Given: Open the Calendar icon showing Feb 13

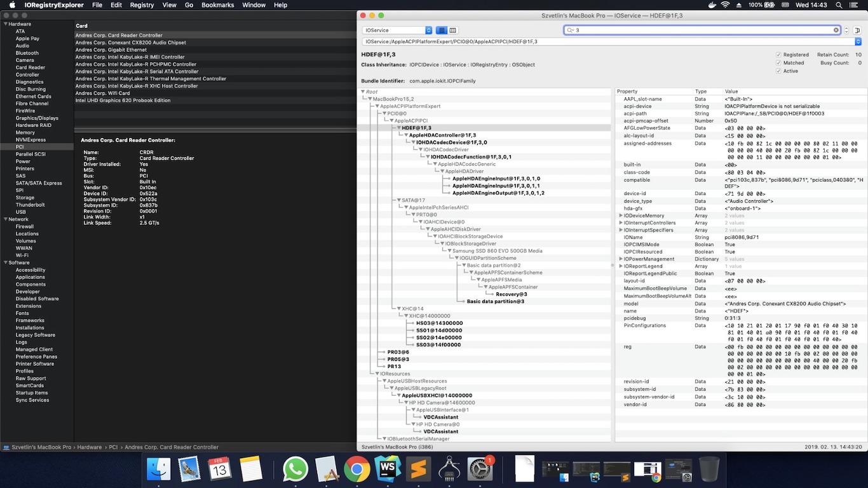Looking at the screenshot, I should (220, 470).
